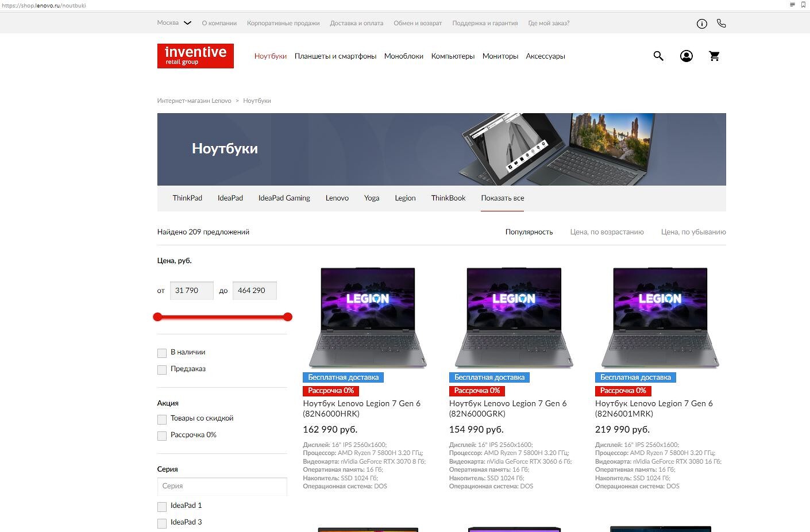Select the IdeaPad 1 series checkbox
Viewport: 810px width, 532px height.
162,506
